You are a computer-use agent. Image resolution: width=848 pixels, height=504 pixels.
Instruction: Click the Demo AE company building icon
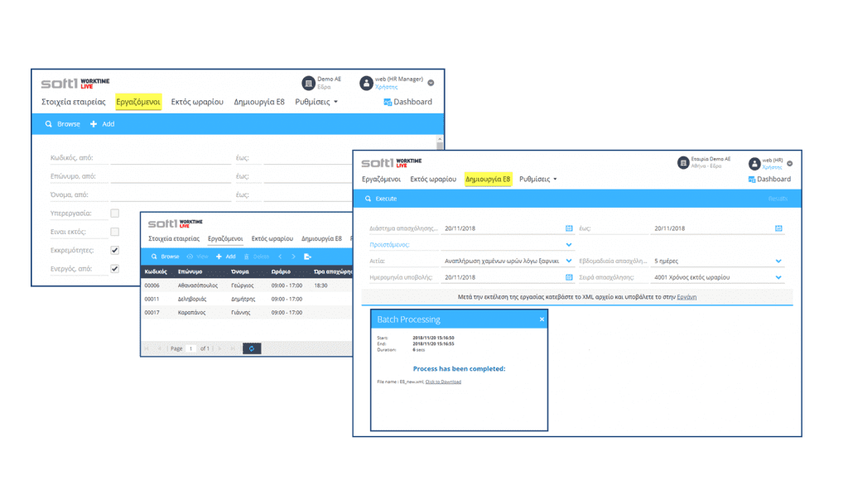[x=307, y=83]
